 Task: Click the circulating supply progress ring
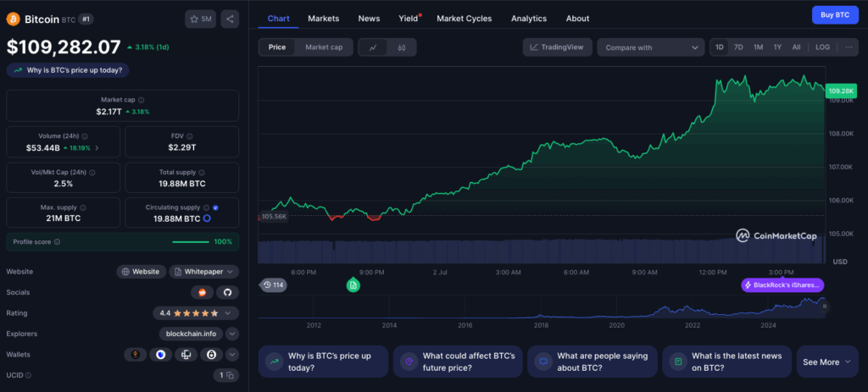(207, 218)
